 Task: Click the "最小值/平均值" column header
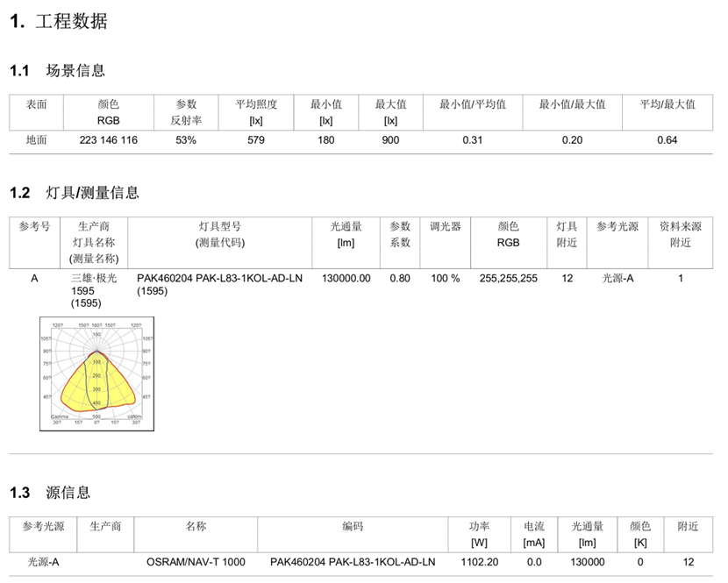(473, 104)
